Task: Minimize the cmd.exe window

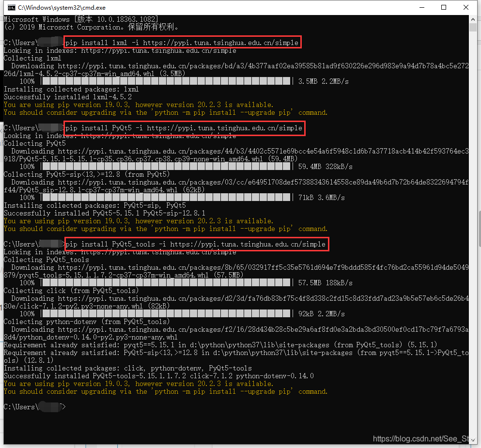Action: click(x=422, y=7)
